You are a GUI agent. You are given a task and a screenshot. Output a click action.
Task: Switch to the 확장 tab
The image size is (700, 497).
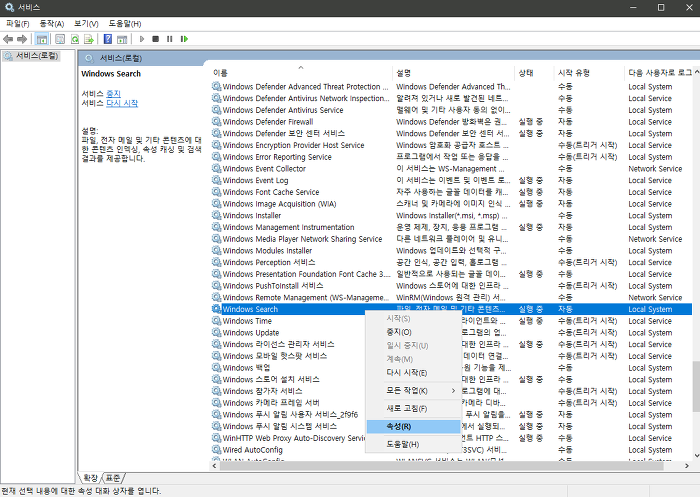90,478
